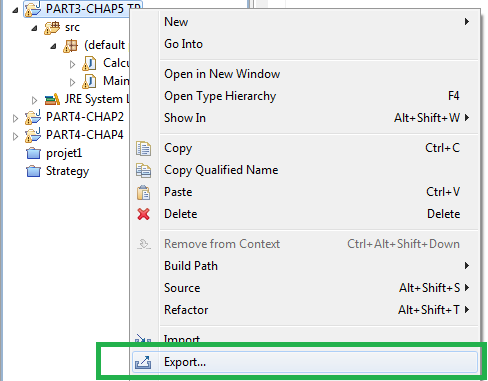Click the F4 shortcut text

(x=454, y=96)
